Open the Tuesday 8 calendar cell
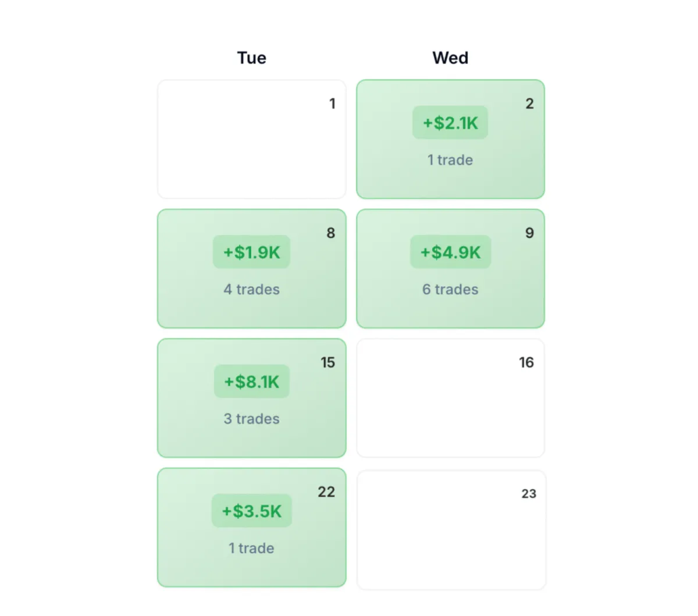This screenshot has height=616, width=698. (x=252, y=269)
